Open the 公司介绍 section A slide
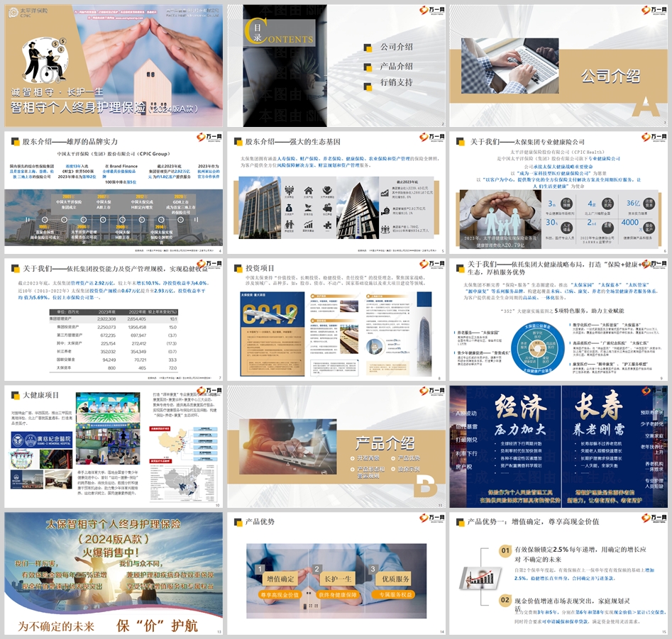This screenshot has height=639, width=672. tap(558, 65)
